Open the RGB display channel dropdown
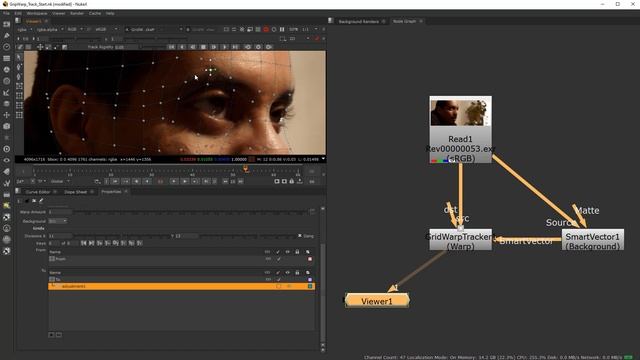640x360 pixels. pyautogui.click(x=75, y=29)
